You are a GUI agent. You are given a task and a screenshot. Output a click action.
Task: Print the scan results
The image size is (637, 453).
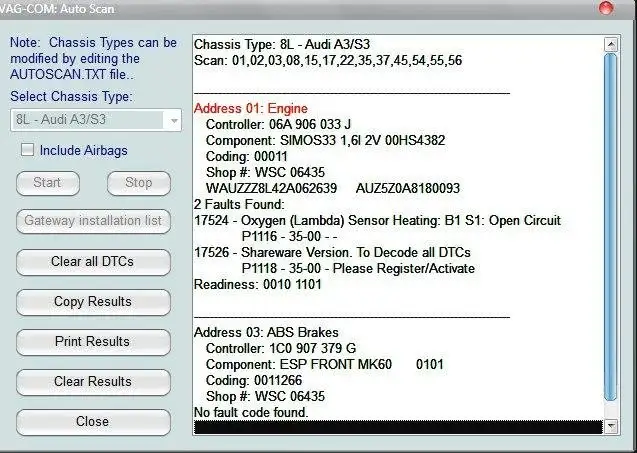[x=92, y=342]
